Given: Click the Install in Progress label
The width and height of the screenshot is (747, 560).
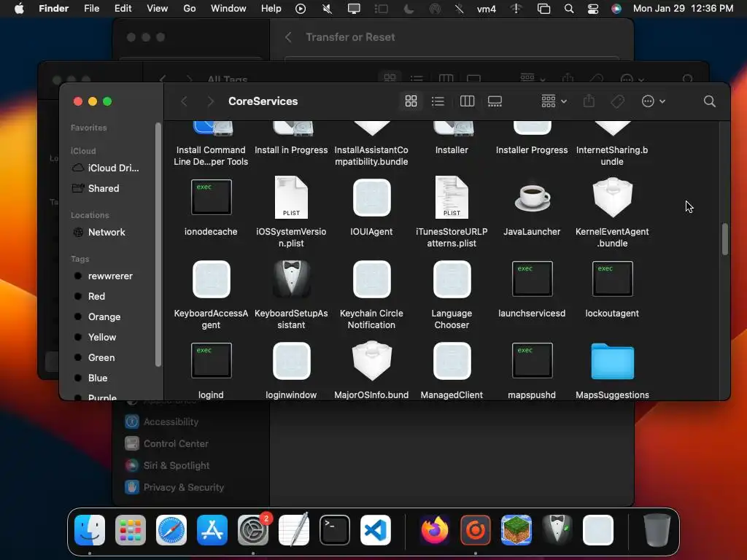Looking at the screenshot, I should 291,150.
